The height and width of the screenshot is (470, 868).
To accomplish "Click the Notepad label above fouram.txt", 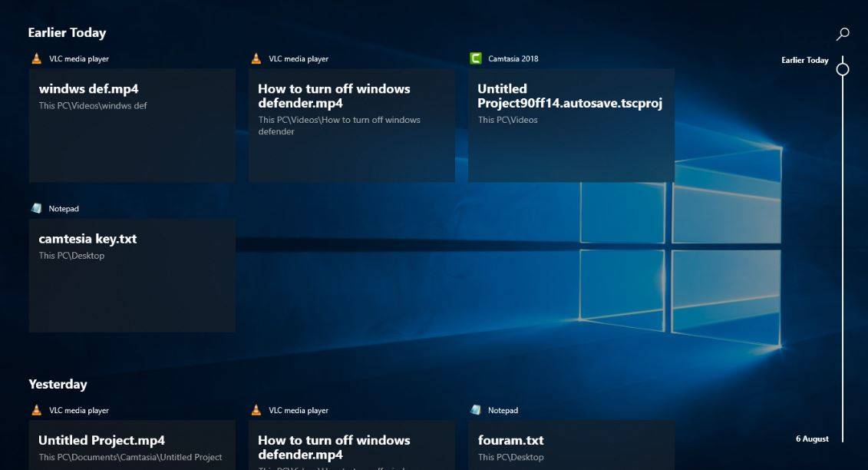I will pos(503,410).
